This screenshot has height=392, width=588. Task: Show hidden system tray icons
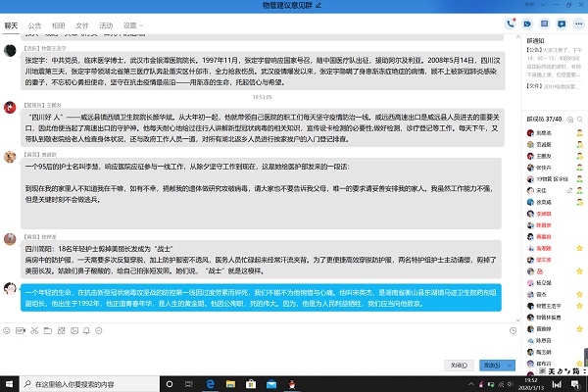click(x=471, y=384)
